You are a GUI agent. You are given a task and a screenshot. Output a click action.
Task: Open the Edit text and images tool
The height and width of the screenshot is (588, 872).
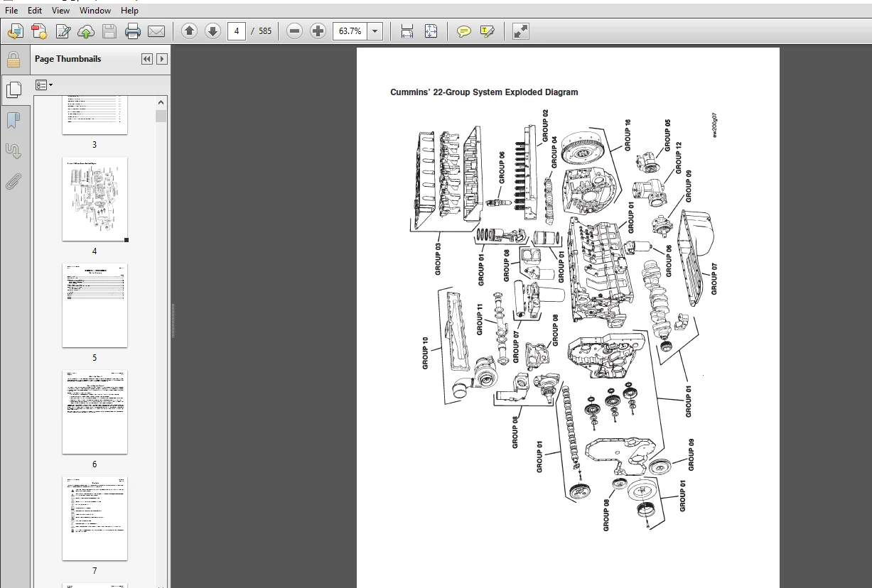tap(63, 31)
